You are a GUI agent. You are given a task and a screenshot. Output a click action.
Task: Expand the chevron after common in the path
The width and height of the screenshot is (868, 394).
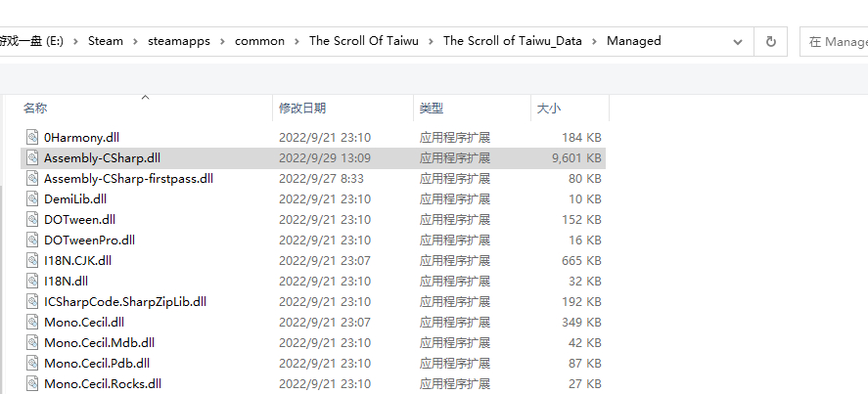[297, 41]
